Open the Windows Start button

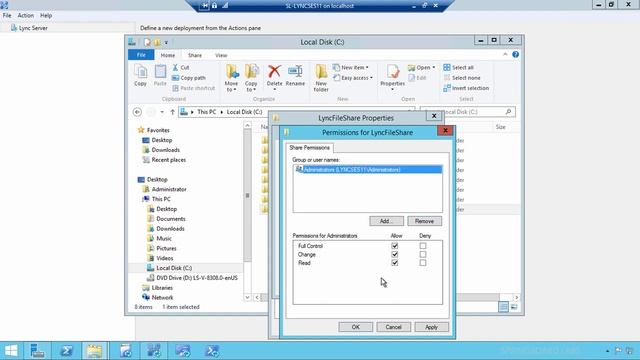11,351
